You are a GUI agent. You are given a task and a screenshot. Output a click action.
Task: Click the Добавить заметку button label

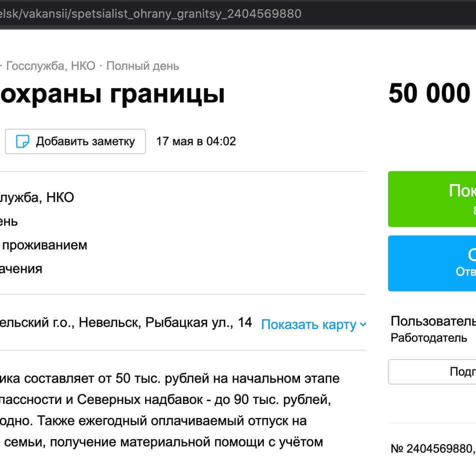click(85, 141)
